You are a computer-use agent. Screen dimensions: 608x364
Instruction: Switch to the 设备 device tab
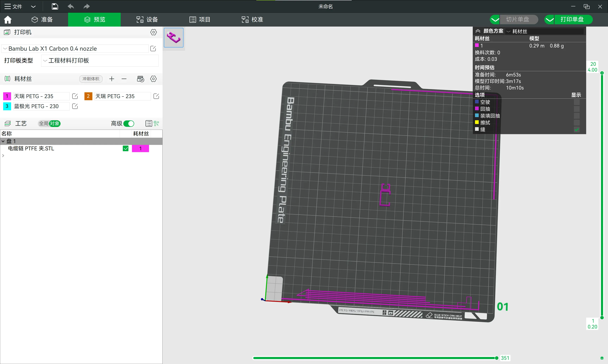(147, 20)
